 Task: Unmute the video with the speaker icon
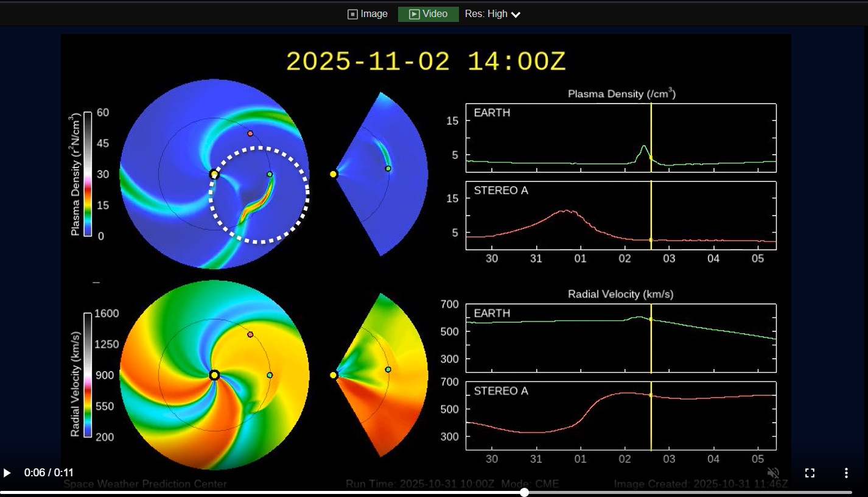click(x=773, y=473)
